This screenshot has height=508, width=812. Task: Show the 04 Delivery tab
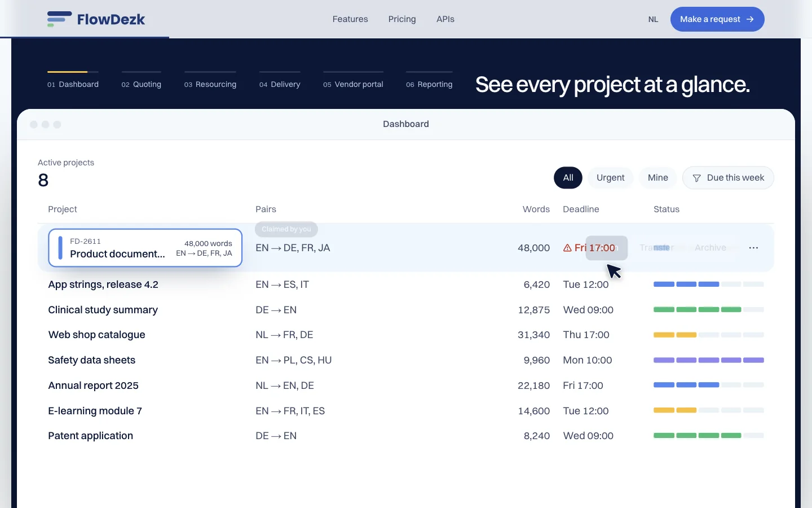click(x=280, y=81)
